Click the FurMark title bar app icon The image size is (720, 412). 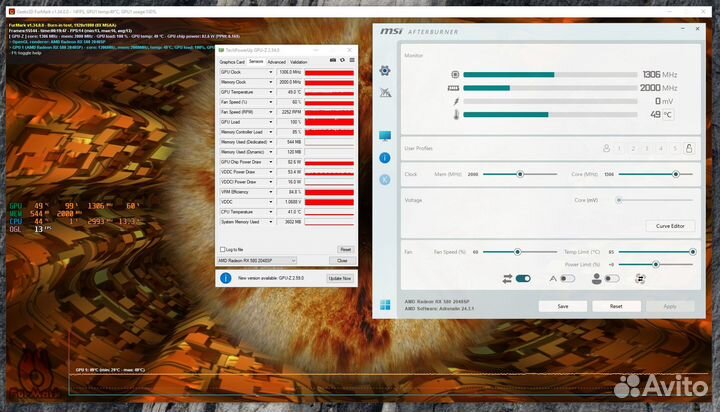pyautogui.click(x=11, y=11)
